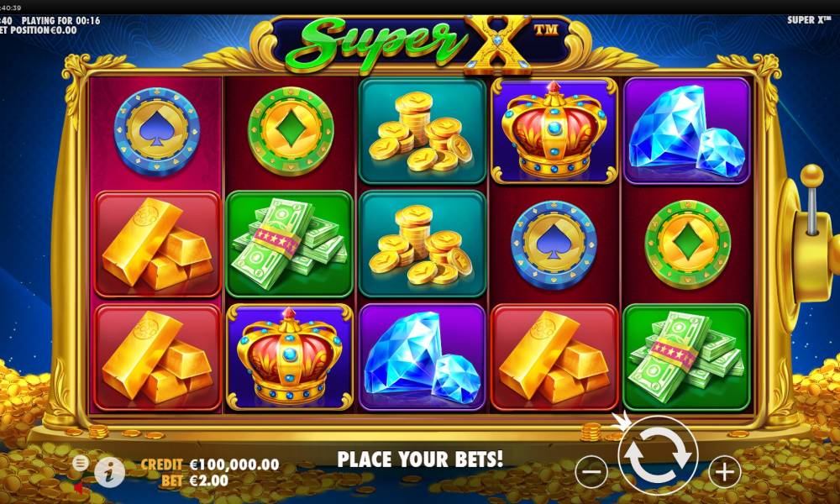
Task: Select the bottom-right cash stack symbol
Action: [x=687, y=357]
